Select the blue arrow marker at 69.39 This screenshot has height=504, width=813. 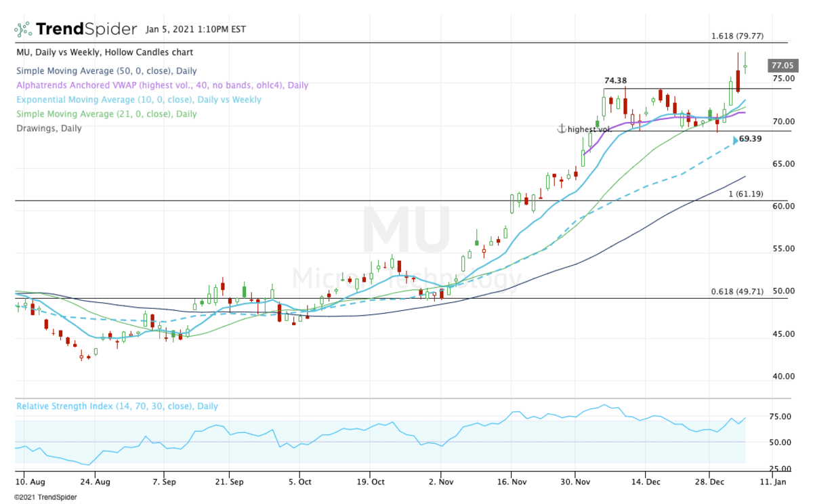click(734, 140)
